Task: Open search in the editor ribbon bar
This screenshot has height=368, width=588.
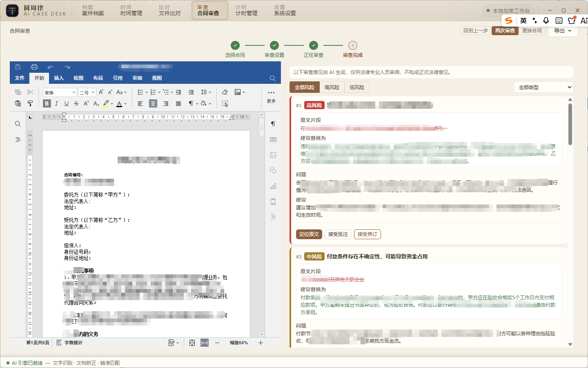Action: click(272, 78)
